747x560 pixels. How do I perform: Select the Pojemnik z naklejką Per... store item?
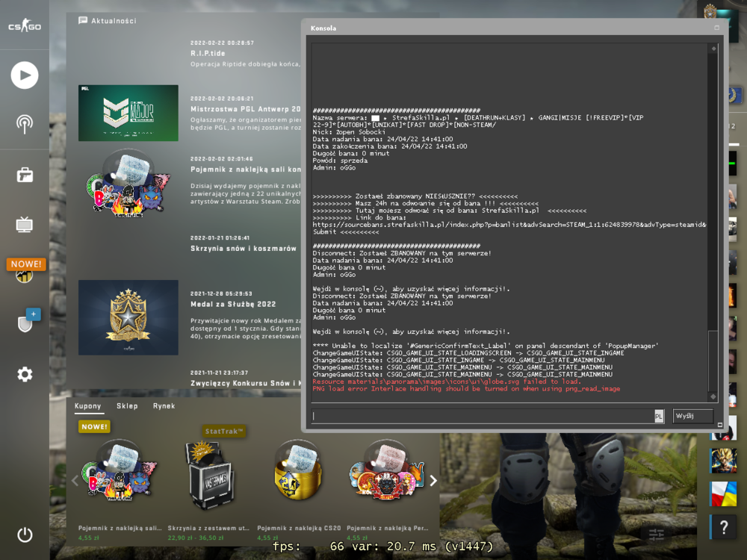pos(388,488)
